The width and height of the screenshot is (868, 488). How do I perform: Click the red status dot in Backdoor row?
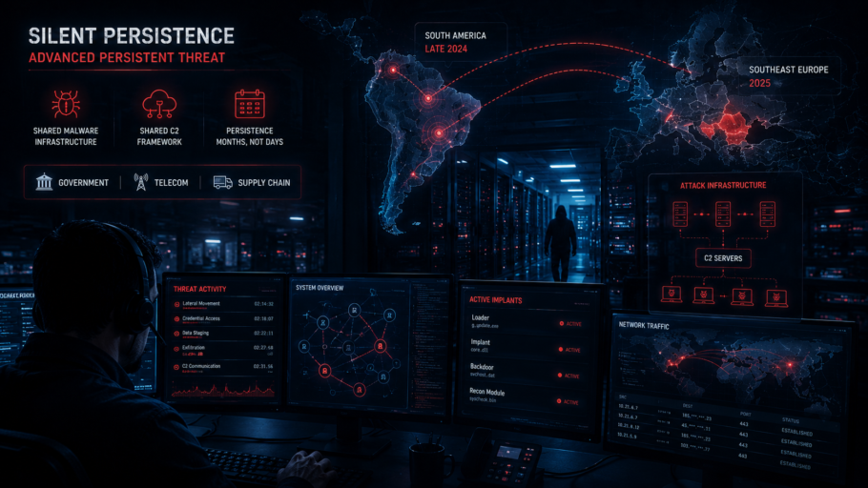click(x=560, y=376)
